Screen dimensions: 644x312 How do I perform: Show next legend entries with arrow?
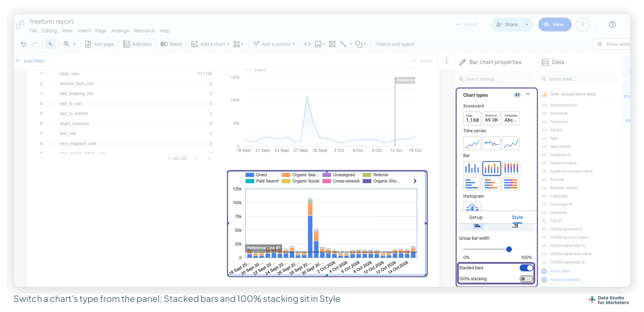(415, 181)
